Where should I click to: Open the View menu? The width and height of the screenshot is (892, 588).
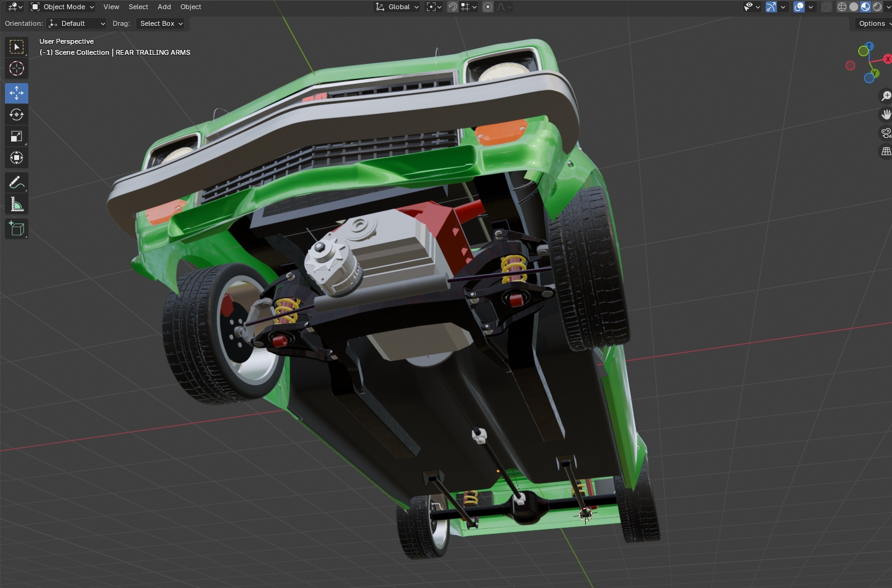coord(111,7)
